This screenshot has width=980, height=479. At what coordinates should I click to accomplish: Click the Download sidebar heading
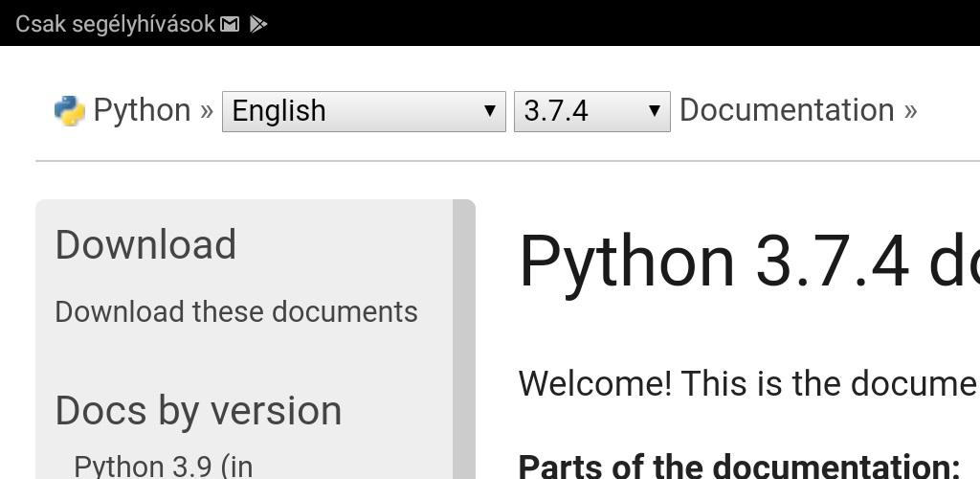coord(145,244)
